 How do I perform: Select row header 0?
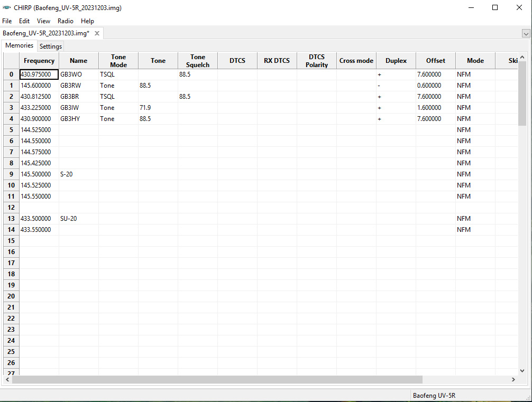click(x=11, y=74)
